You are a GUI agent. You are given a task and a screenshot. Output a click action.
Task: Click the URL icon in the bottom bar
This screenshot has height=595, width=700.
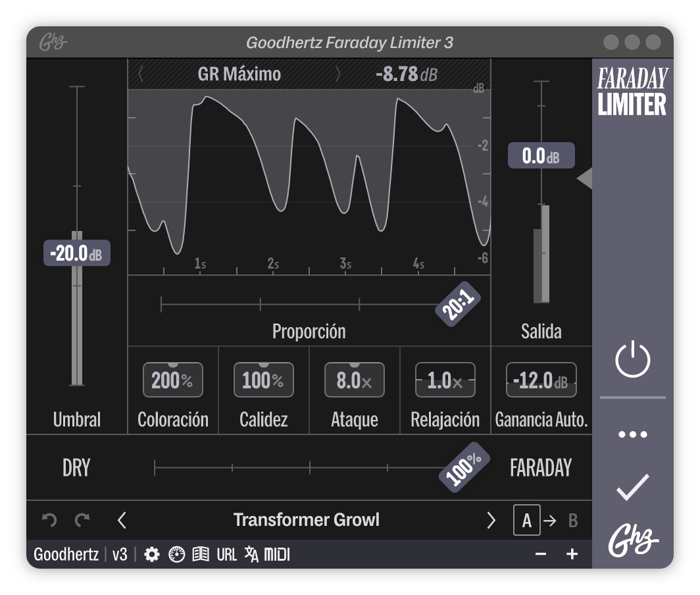[226, 554]
